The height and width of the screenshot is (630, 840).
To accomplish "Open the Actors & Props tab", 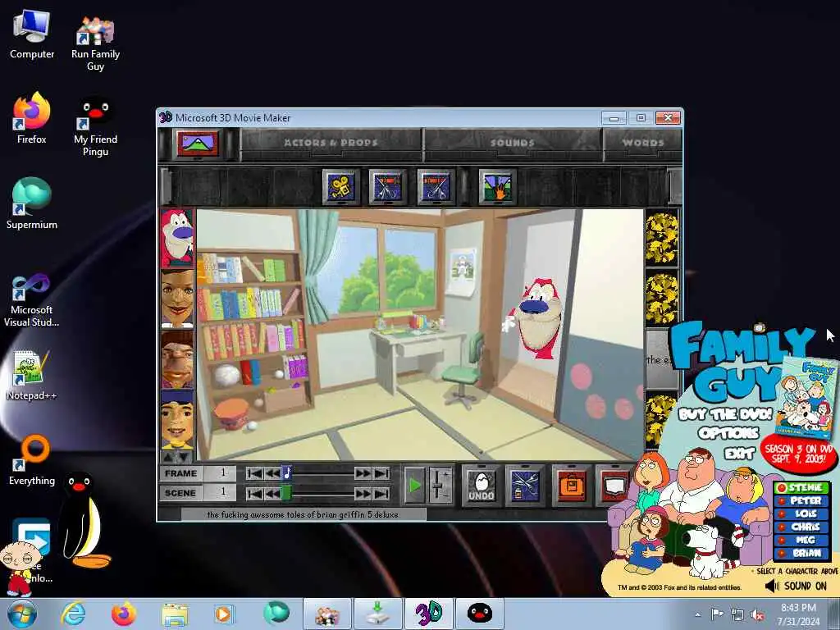I will click(331, 143).
